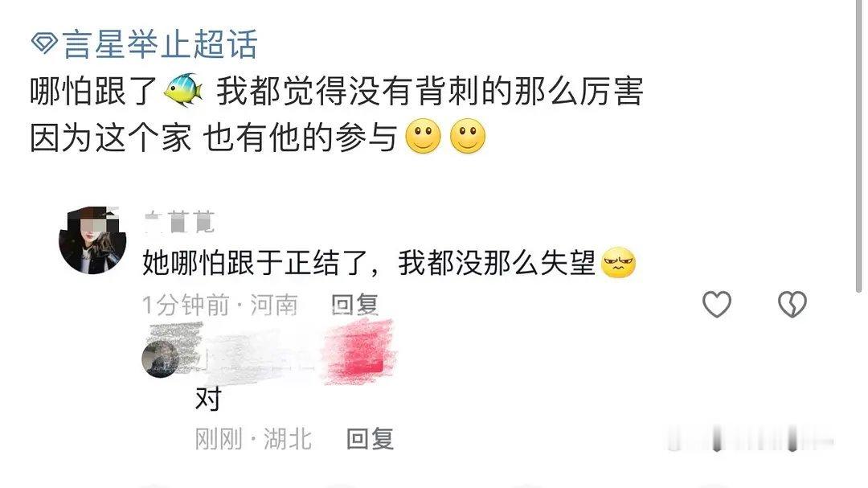Reply to the 湖北 comment via 回复
The width and height of the screenshot is (868, 488).
point(371,439)
